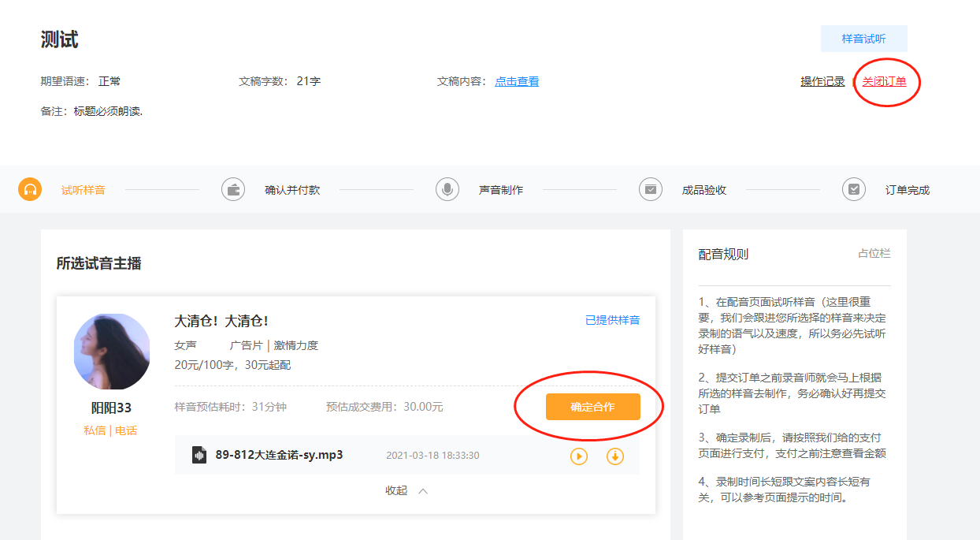Play the 89-812大连金诺-sy.mp3 sample
980x540 pixels.
coord(579,456)
